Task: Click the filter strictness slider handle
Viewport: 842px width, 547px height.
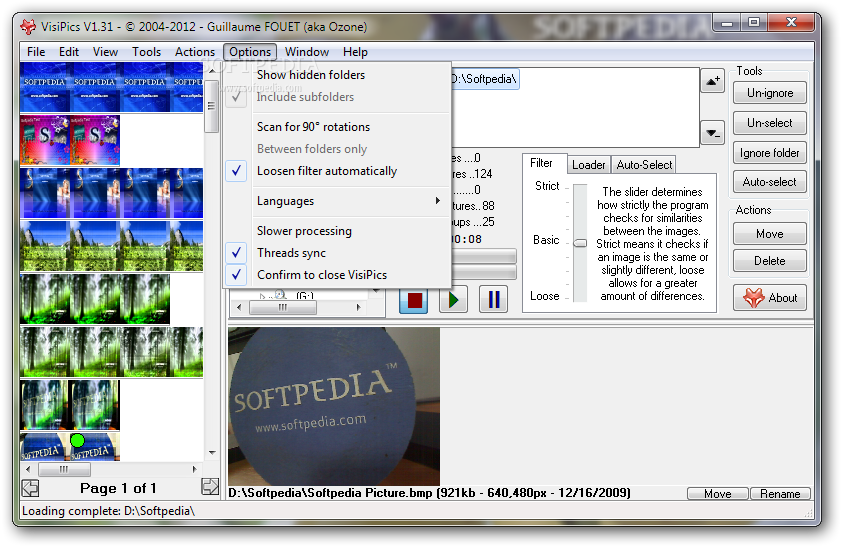Action: click(x=580, y=242)
